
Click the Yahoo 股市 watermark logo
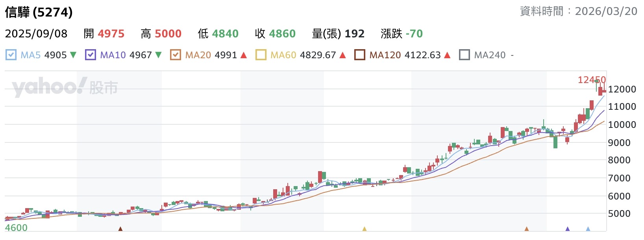[x=65, y=87]
